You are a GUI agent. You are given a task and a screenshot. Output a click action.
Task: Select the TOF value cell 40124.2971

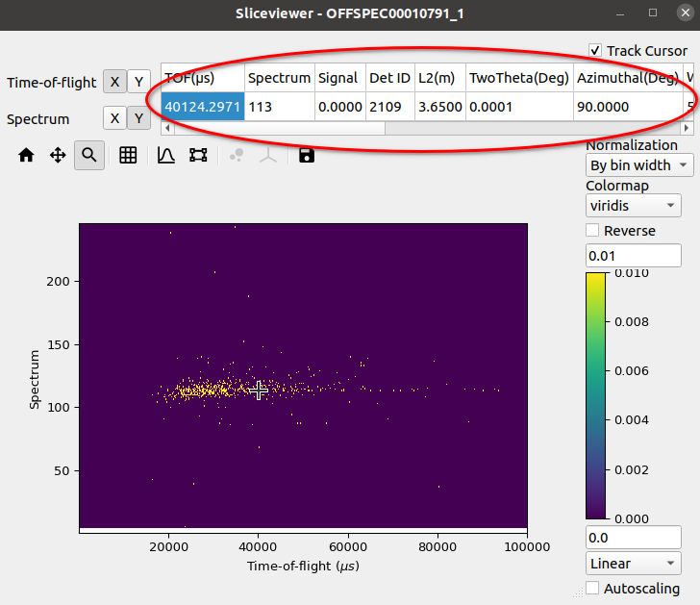pyautogui.click(x=202, y=107)
